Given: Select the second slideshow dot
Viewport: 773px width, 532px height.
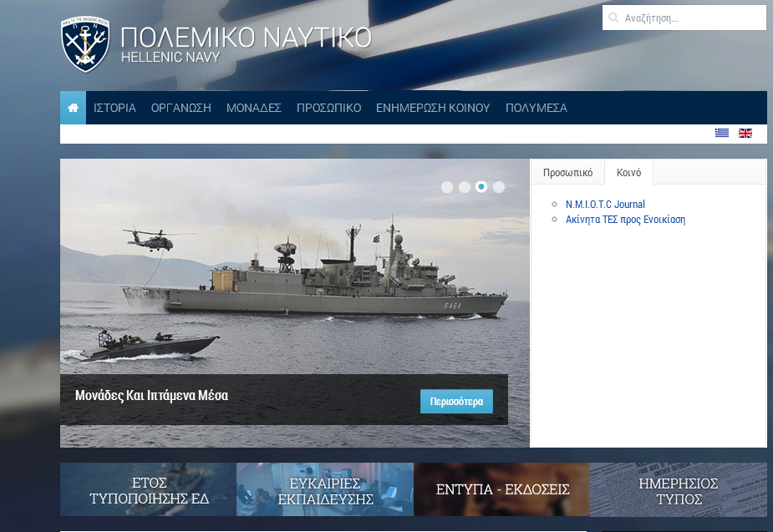Looking at the screenshot, I should pos(465,187).
